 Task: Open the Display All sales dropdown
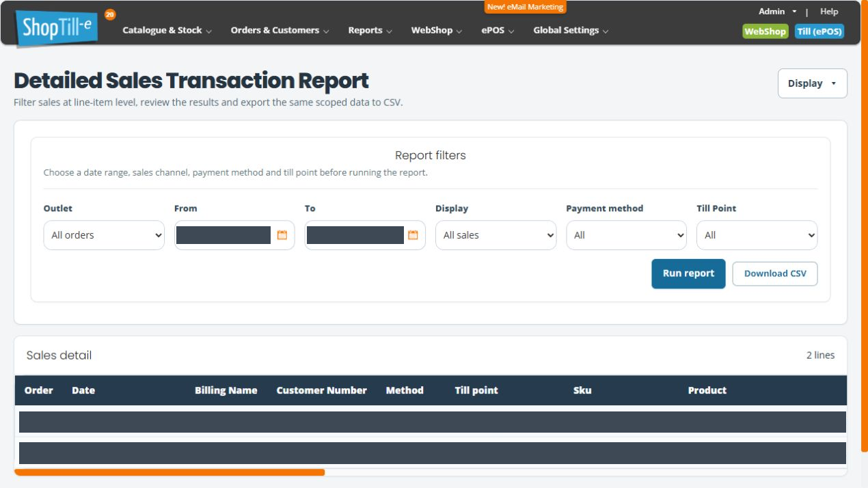coord(496,235)
